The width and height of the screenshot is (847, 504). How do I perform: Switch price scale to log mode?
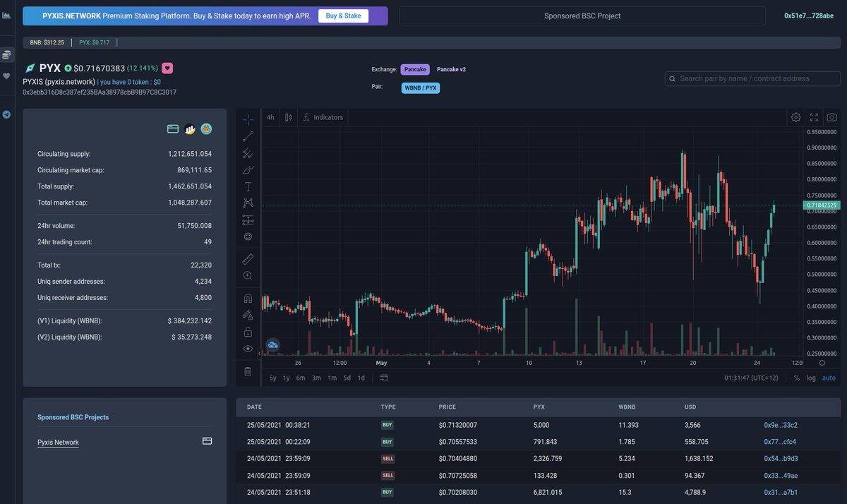(810, 378)
